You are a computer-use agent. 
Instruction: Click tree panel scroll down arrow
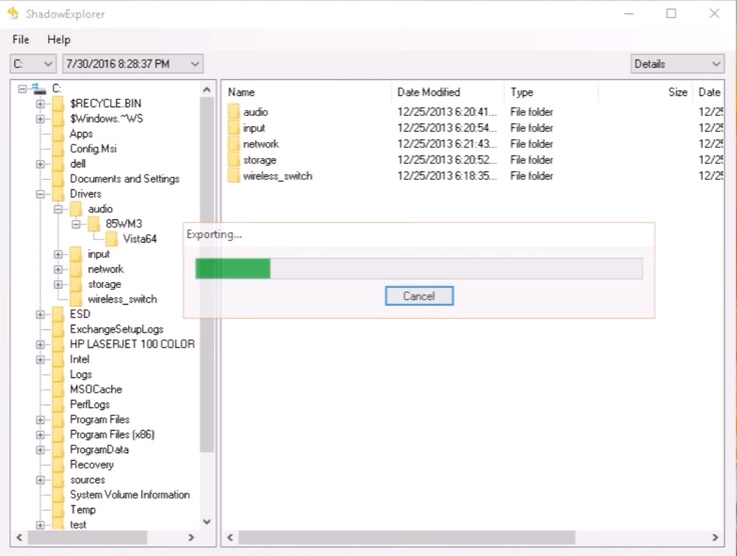coord(207,522)
